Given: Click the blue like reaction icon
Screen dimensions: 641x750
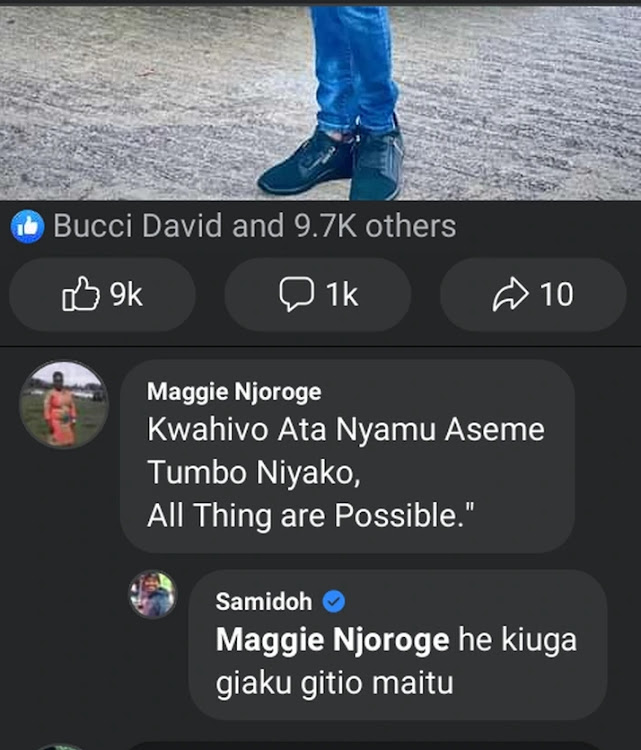Looking at the screenshot, I should pyautogui.click(x=28, y=226).
